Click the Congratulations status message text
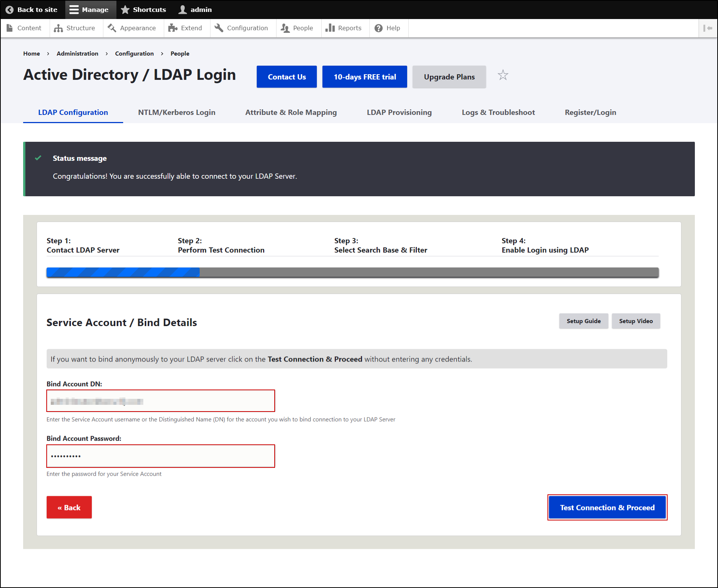718x588 pixels. click(175, 176)
